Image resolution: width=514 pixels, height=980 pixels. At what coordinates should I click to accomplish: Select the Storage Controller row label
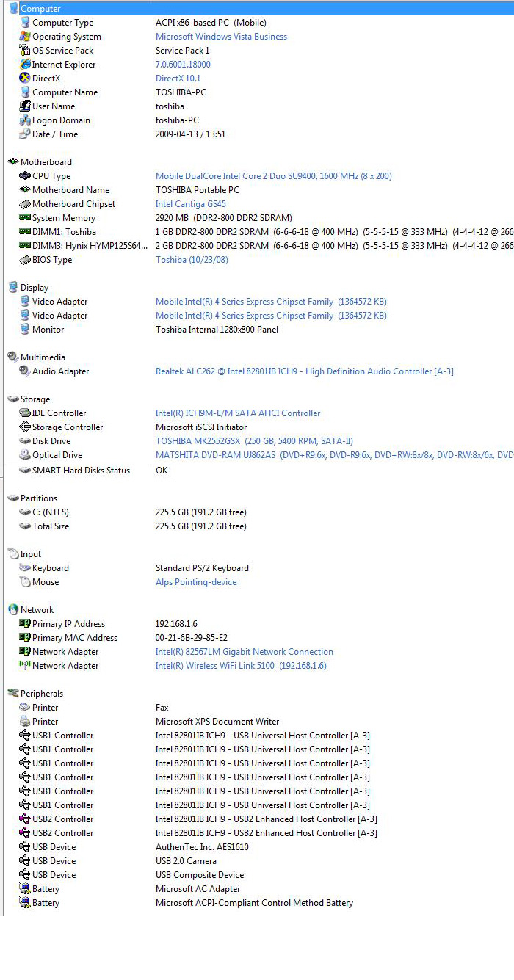click(x=68, y=427)
